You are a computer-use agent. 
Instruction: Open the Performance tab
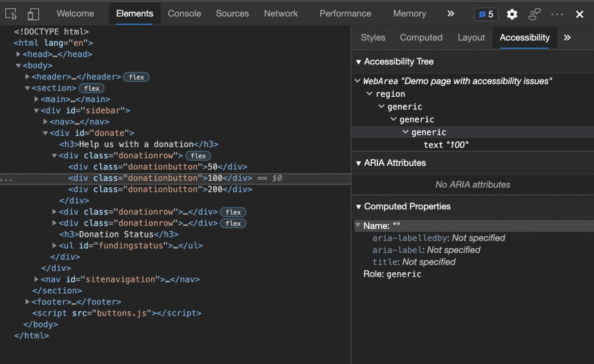(345, 14)
